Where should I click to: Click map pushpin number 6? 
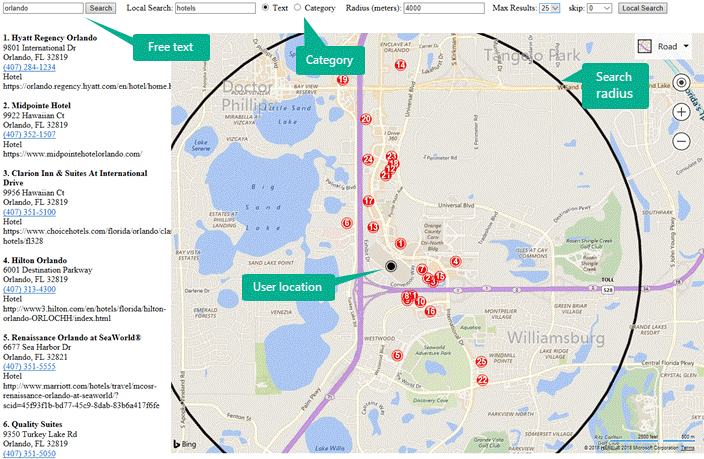coord(347,223)
